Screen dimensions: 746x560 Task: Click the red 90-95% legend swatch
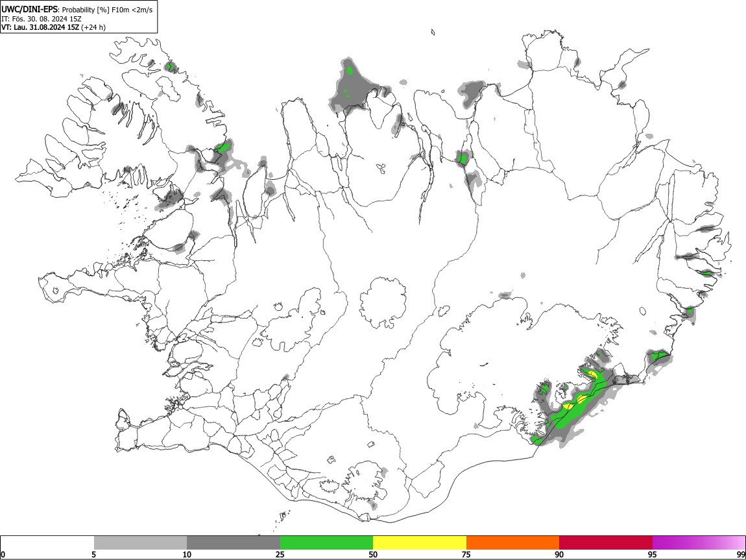click(x=606, y=542)
